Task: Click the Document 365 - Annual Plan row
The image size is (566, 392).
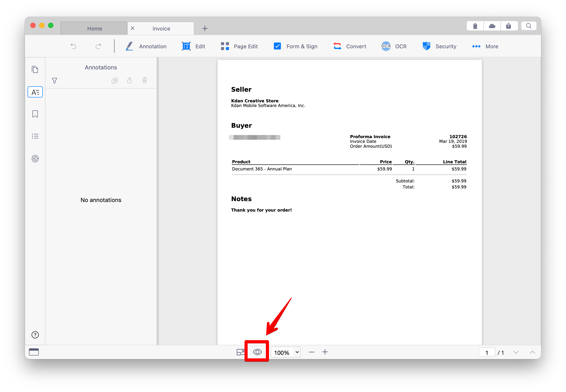Action: pos(349,169)
